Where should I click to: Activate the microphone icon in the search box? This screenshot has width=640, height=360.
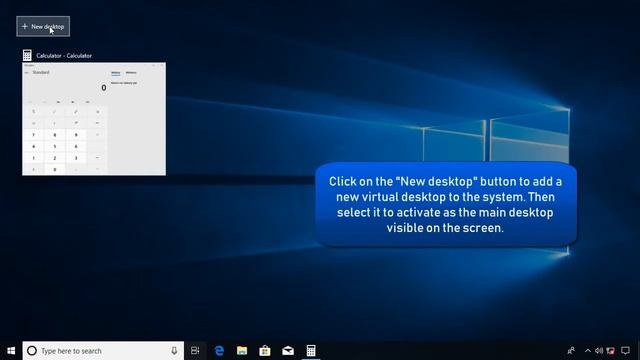(174, 351)
